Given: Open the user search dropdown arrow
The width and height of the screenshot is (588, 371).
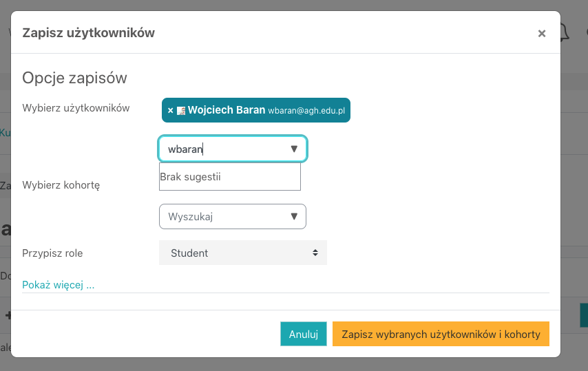Looking at the screenshot, I should point(294,149).
